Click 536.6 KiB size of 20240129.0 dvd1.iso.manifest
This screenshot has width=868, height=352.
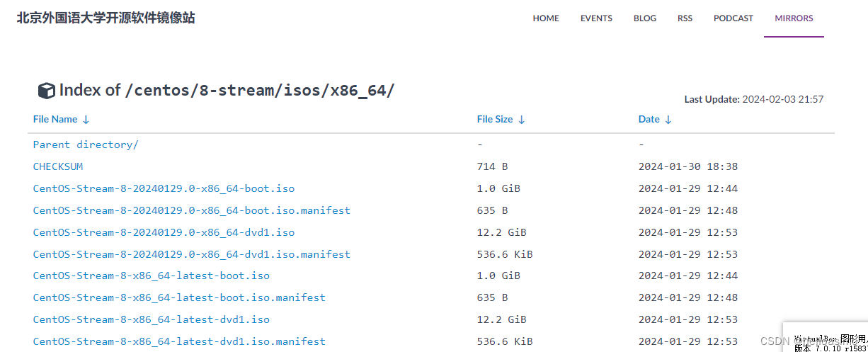(x=505, y=254)
